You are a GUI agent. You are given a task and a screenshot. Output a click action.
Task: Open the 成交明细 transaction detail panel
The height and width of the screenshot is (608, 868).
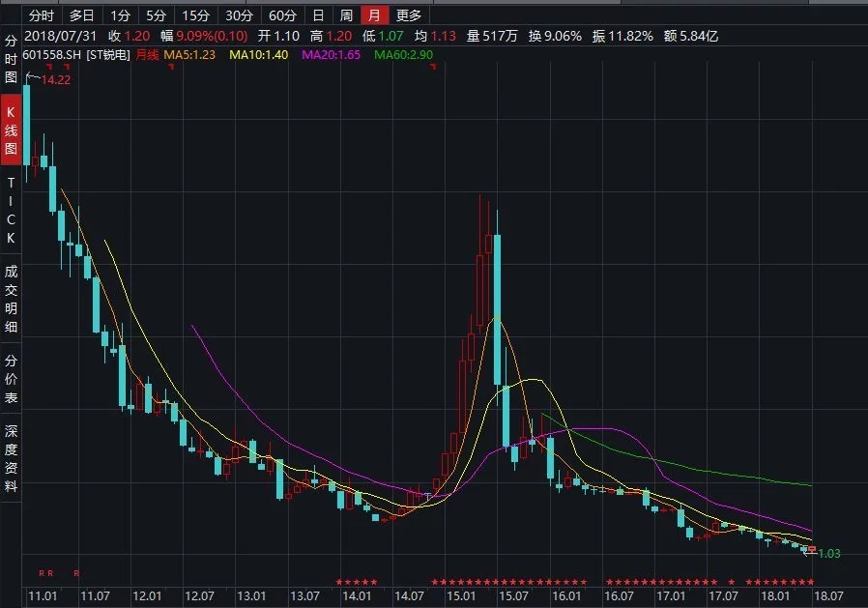click(x=10, y=300)
